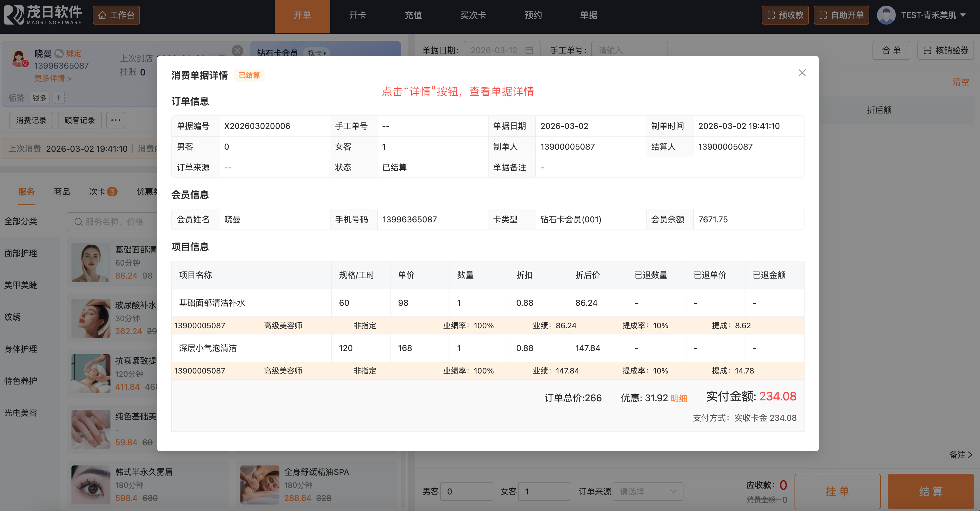
Task: Close the 消费单据详情 dialog with X
Action: coord(802,73)
